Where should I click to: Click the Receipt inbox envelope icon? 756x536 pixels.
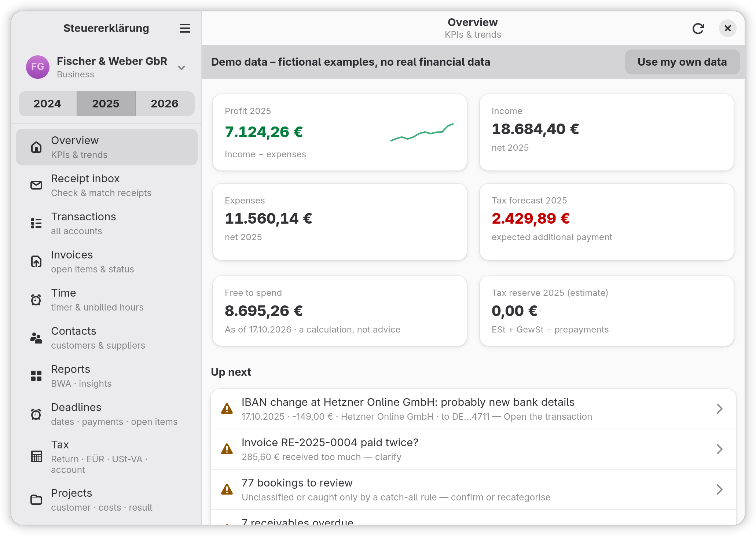36,185
